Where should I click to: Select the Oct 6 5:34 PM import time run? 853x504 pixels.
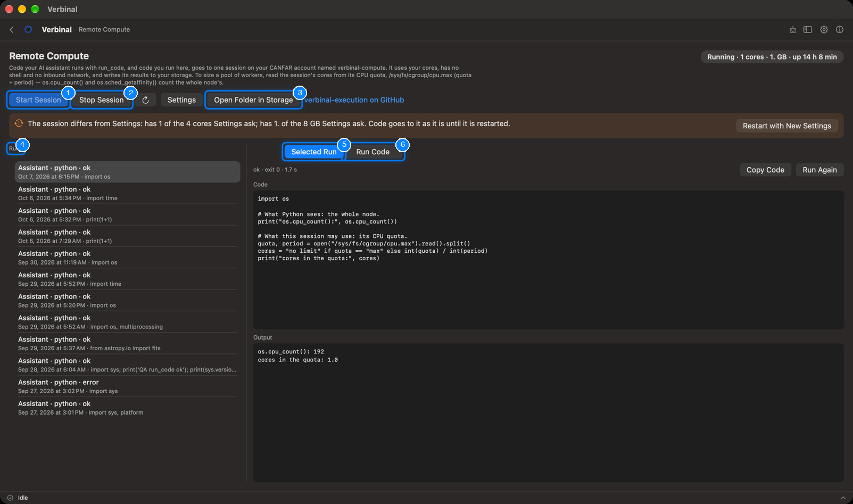tap(127, 193)
